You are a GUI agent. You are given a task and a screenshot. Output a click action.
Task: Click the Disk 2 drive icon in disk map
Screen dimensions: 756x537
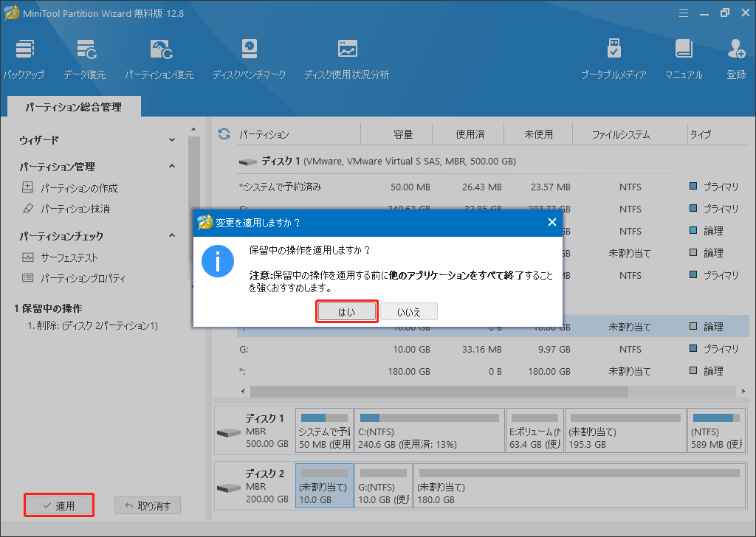pyautogui.click(x=229, y=488)
